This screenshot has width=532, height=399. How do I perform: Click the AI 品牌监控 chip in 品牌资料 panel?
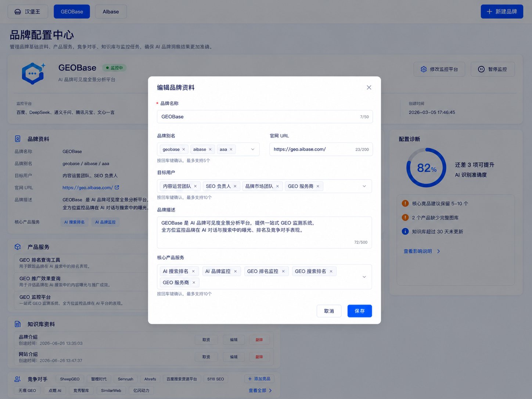(x=105, y=222)
